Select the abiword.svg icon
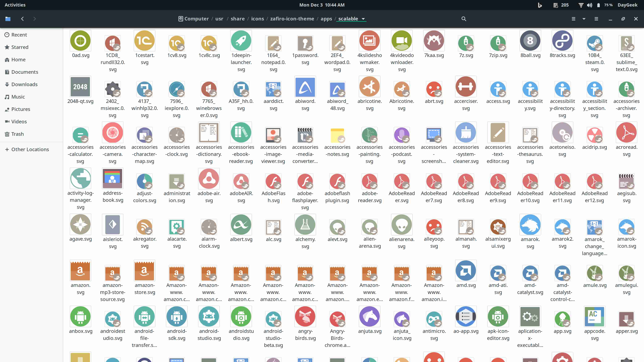 click(x=305, y=87)
